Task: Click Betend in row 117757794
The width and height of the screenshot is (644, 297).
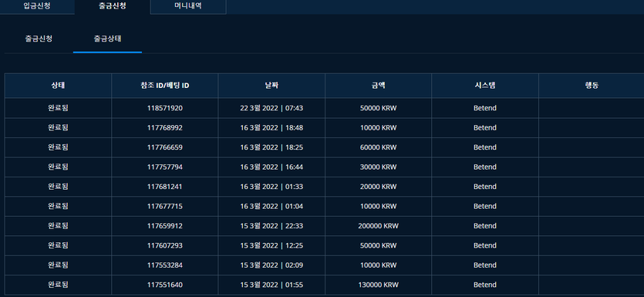Action: pos(485,167)
